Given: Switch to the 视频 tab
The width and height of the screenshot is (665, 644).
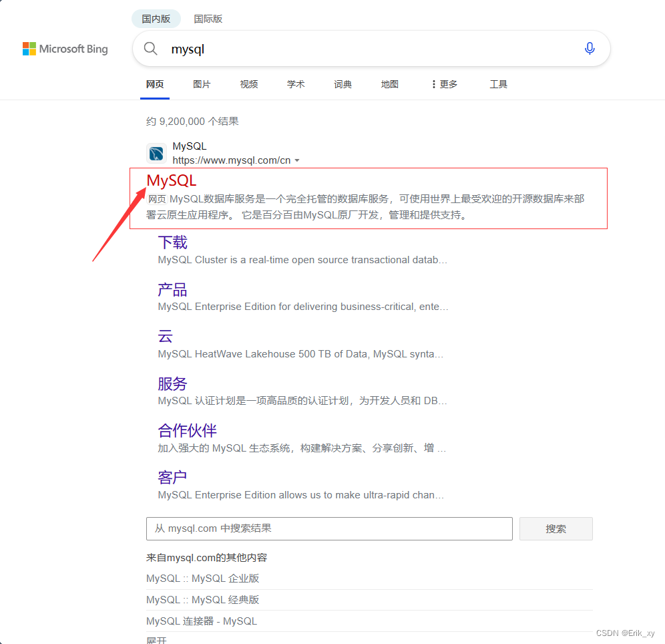Looking at the screenshot, I should [248, 84].
